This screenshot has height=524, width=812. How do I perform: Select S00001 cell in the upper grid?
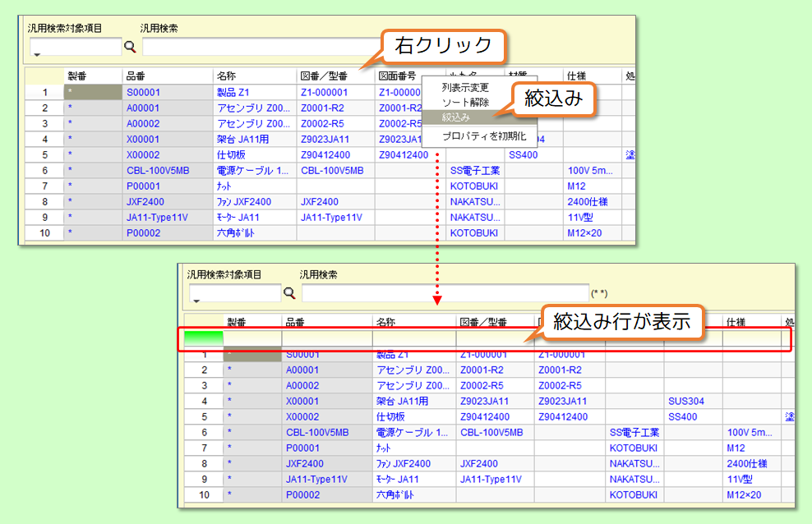point(167,92)
